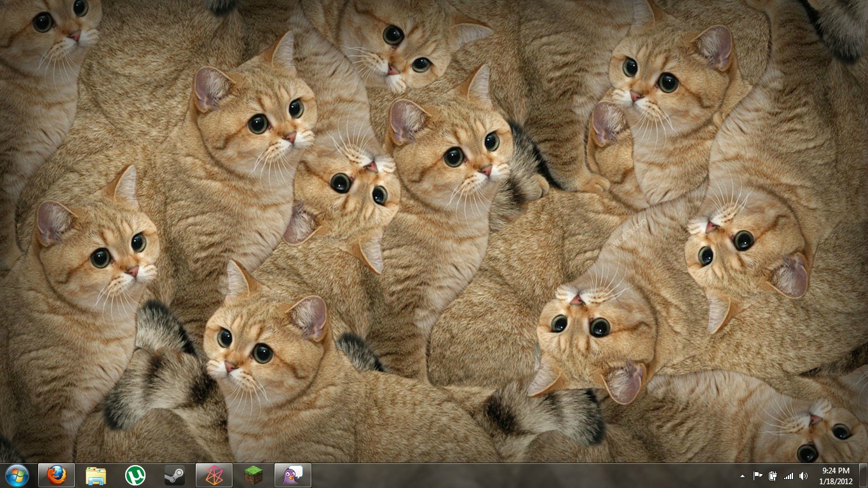
Task: Switch to the Zune window
Action: tap(214, 475)
